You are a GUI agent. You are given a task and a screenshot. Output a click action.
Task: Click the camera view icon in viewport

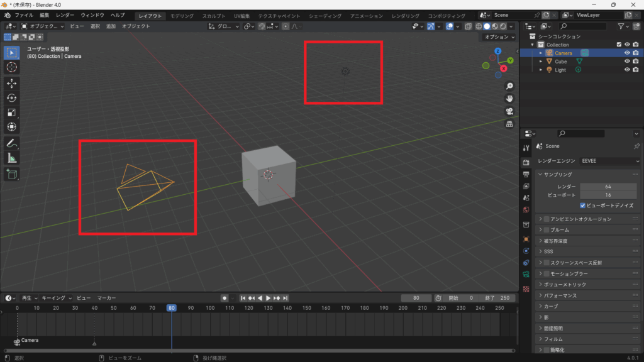click(509, 111)
